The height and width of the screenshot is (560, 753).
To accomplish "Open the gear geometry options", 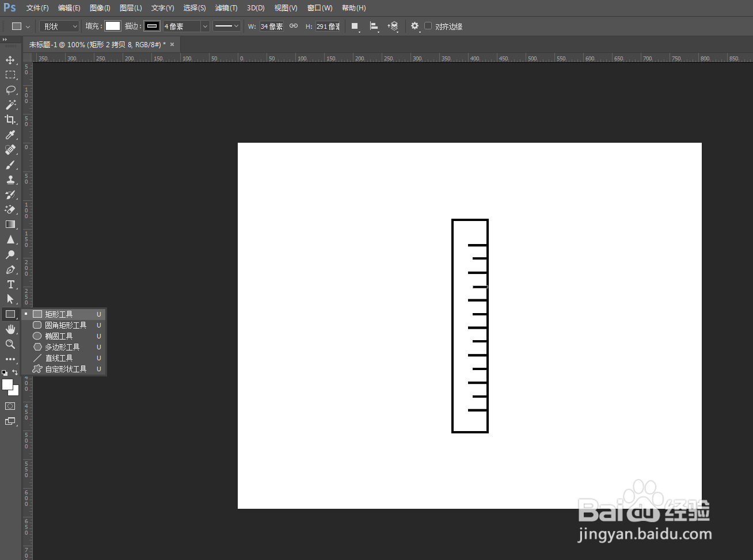I will coord(415,26).
